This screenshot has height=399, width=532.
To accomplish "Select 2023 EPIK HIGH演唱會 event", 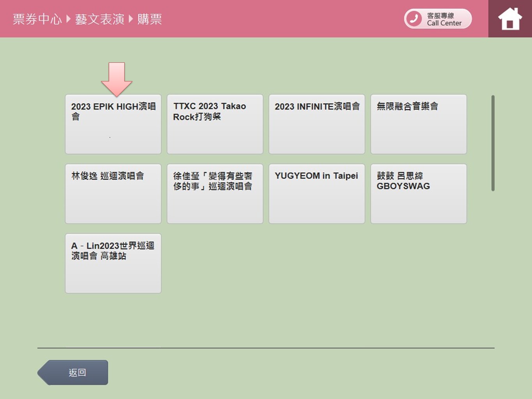I will (x=113, y=124).
